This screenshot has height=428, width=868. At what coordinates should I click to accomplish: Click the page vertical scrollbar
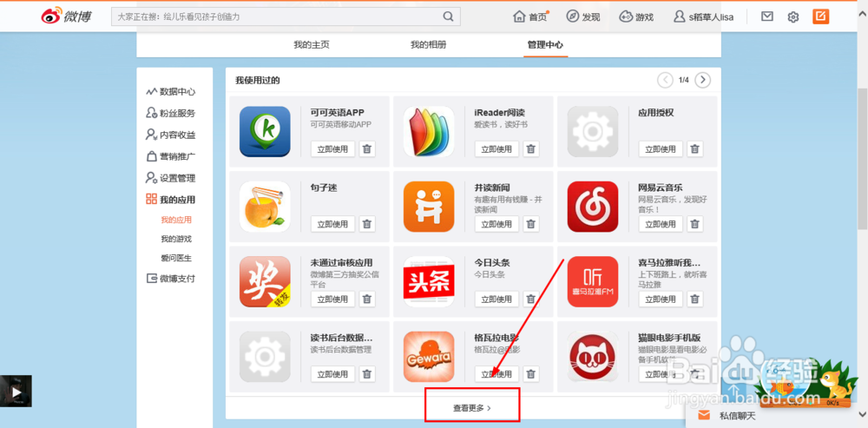pos(863,157)
